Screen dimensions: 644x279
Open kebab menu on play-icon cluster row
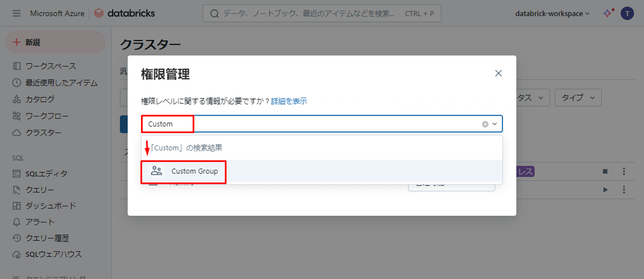[624, 190]
